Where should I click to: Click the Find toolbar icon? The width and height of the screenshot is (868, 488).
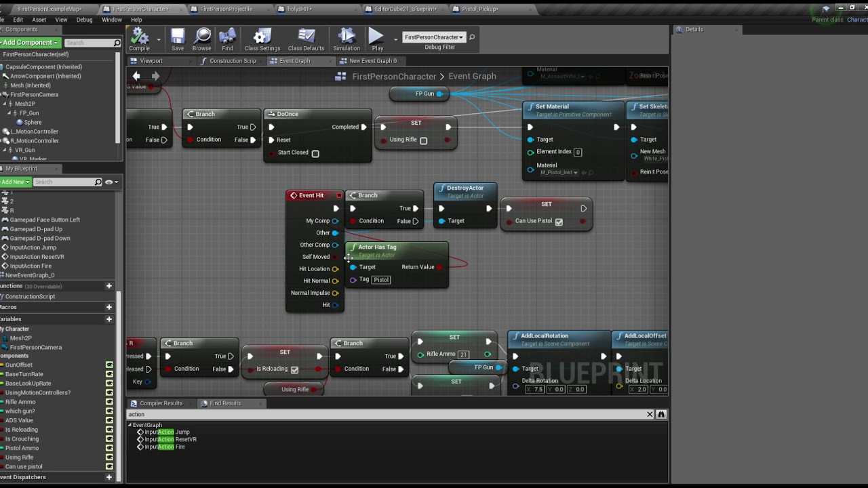point(228,39)
